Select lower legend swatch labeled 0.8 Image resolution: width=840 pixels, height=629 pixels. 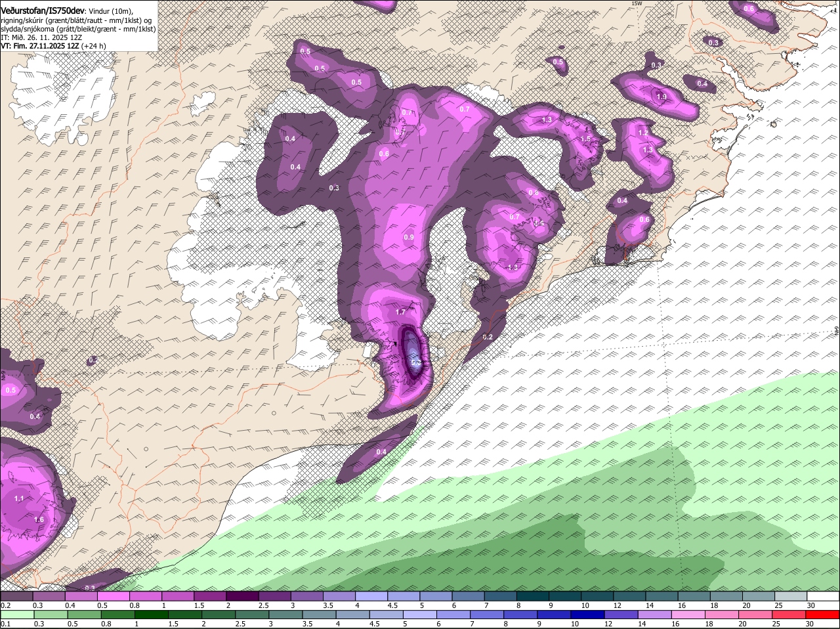pyautogui.click(x=118, y=615)
